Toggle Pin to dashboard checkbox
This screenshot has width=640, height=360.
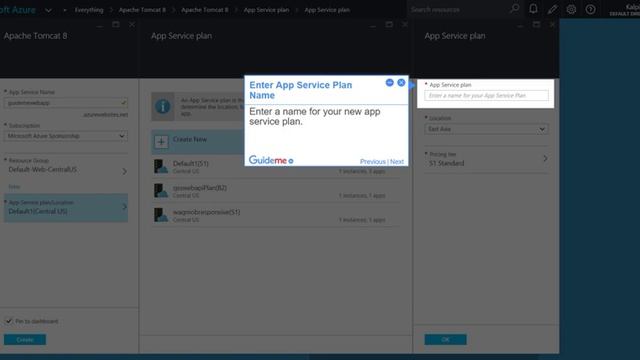point(9,321)
